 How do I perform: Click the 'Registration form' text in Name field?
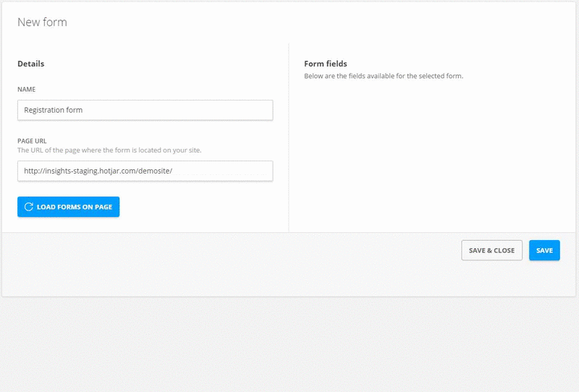pos(54,110)
